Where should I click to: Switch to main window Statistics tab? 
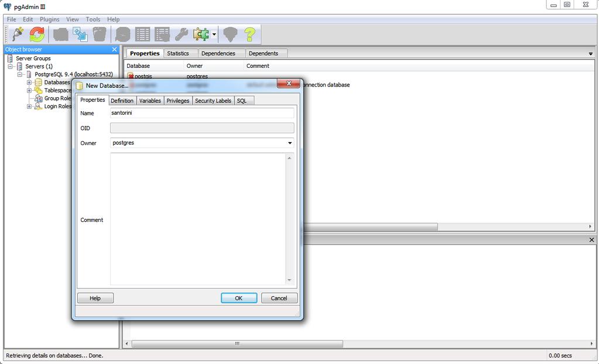(178, 53)
